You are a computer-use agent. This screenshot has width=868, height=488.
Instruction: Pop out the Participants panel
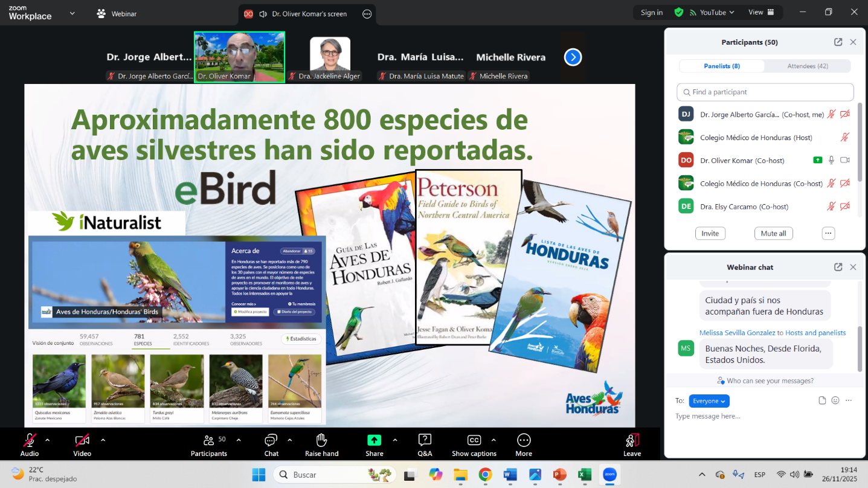coord(838,42)
